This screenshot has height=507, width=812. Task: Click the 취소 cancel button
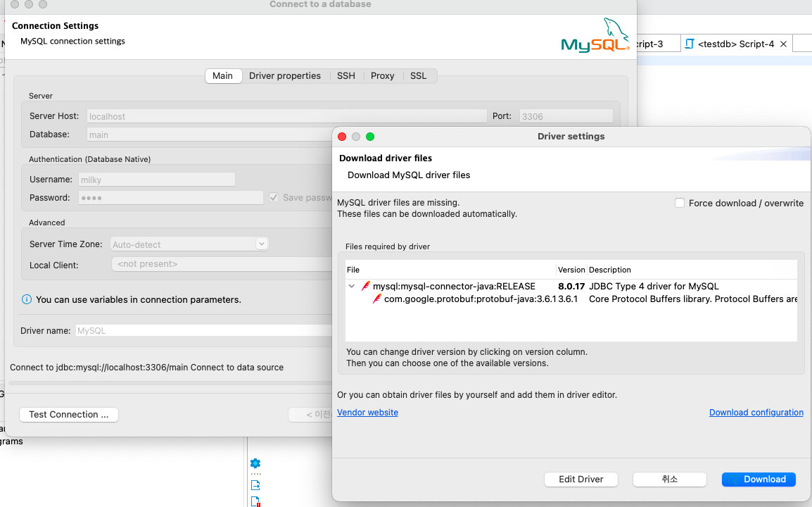pos(670,480)
